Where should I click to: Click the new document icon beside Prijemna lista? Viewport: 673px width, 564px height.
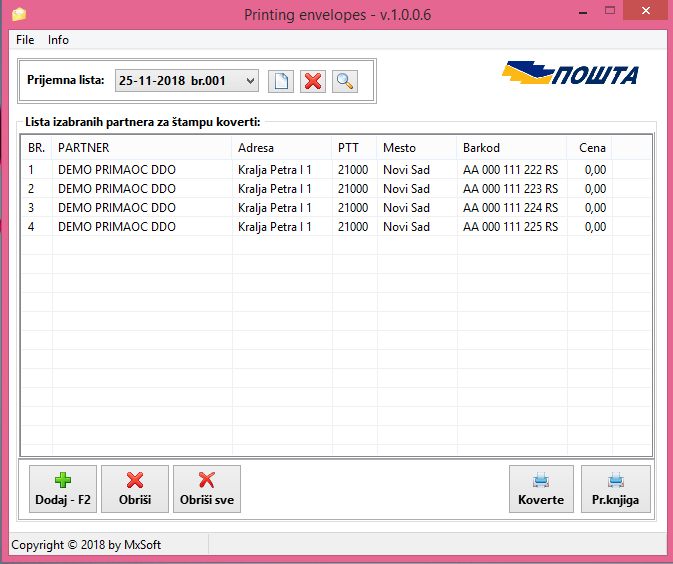281,81
